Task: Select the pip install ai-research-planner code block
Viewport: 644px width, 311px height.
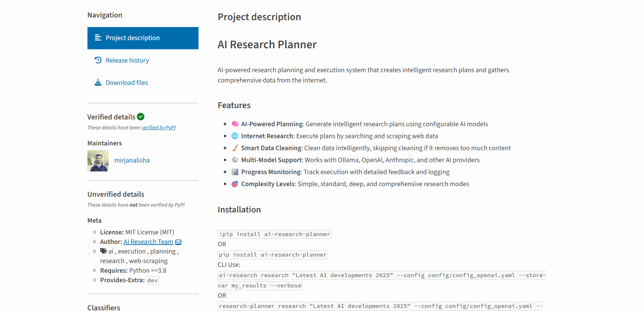Action: click(272, 255)
